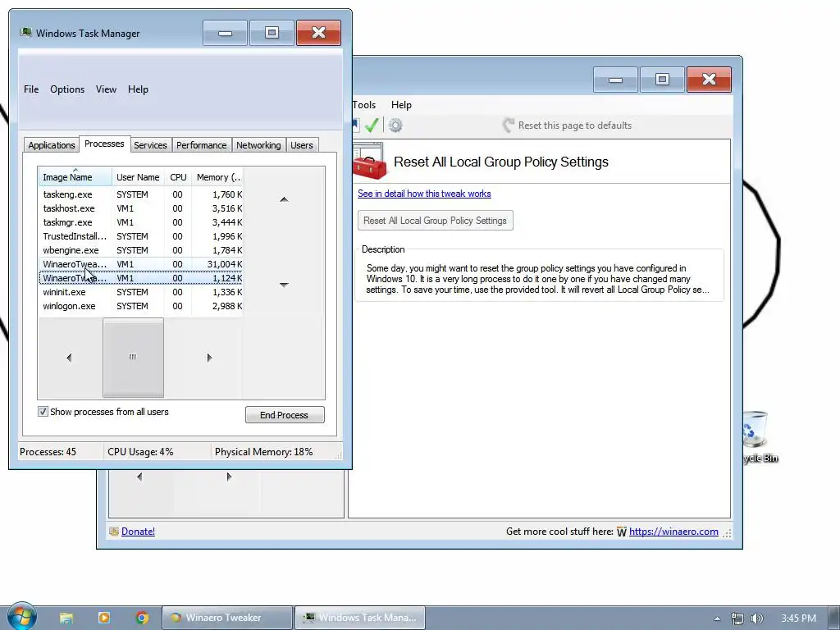Open the Help menu in Task Manager

138,89
